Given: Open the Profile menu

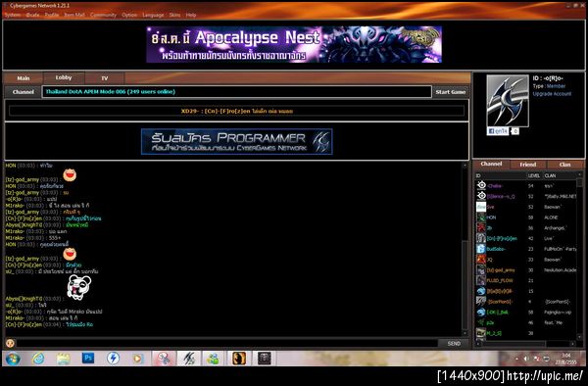Looking at the screenshot, I should coord(52,15).
